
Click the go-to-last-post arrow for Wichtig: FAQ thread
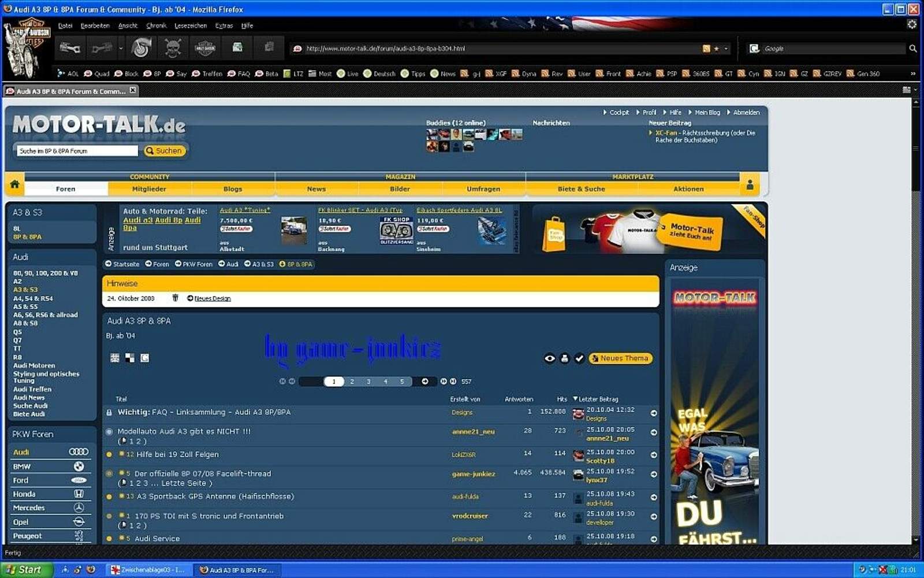654,413
